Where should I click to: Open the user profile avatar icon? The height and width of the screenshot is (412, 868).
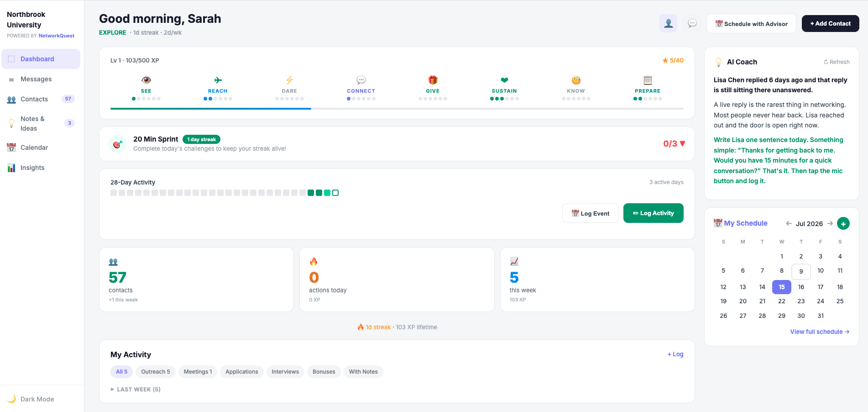click(668, 23)
